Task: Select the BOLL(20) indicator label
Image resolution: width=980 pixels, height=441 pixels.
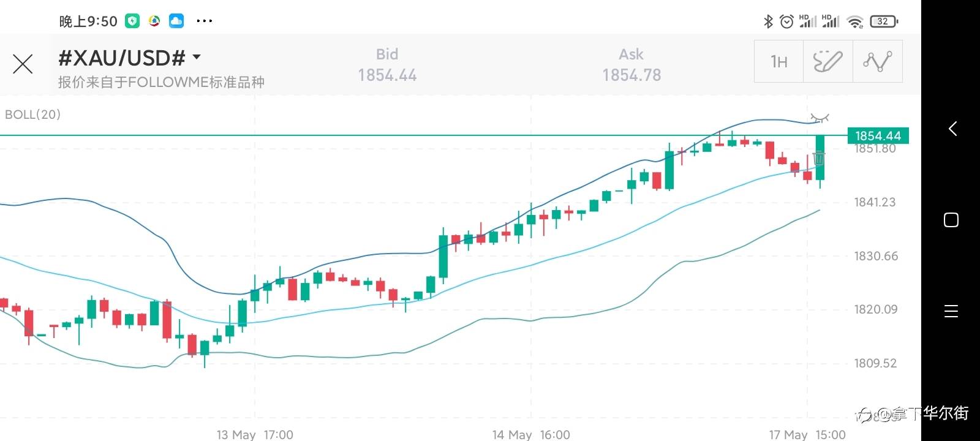Action: (x=33, y=115)
